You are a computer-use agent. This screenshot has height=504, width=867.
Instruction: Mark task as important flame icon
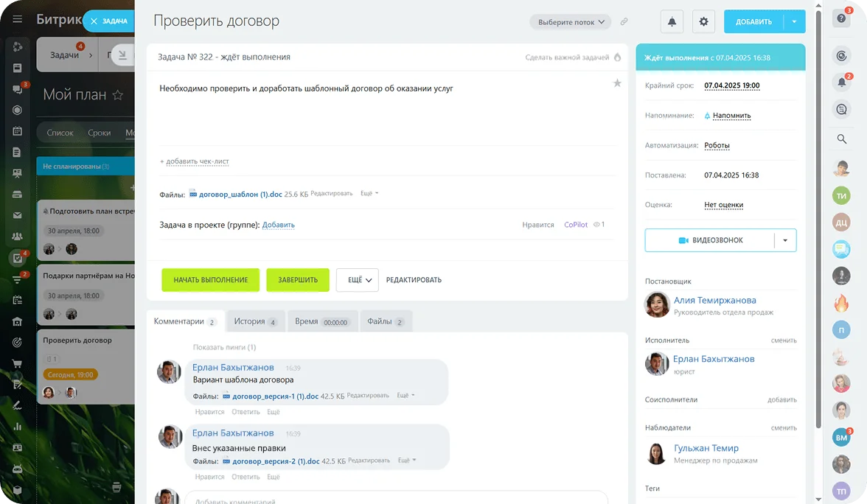(x=618, y=57)
